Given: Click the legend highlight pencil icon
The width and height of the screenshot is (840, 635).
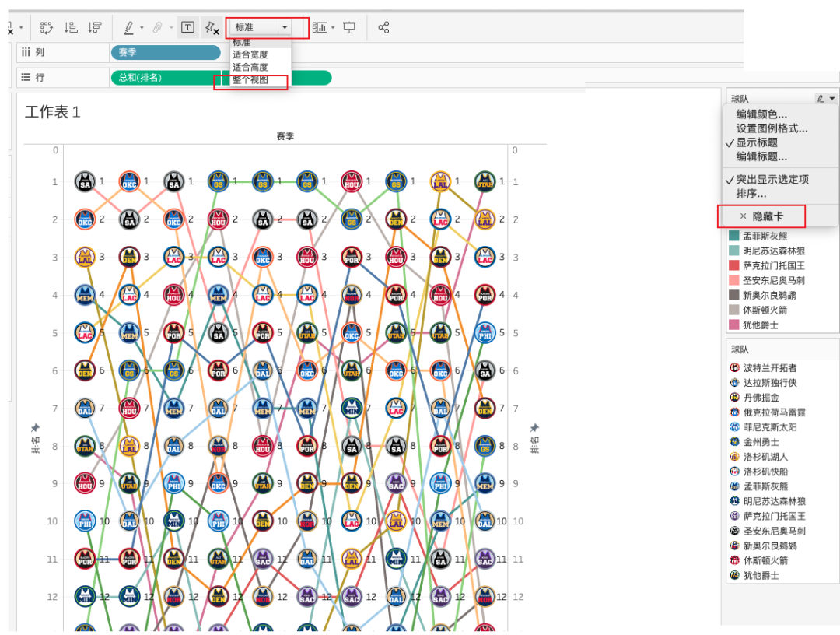Looking at the screenshot, I should [x=821, y=99].
